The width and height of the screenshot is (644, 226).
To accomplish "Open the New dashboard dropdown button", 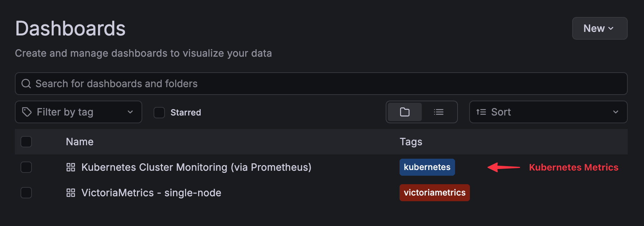I will coord(599,28).
